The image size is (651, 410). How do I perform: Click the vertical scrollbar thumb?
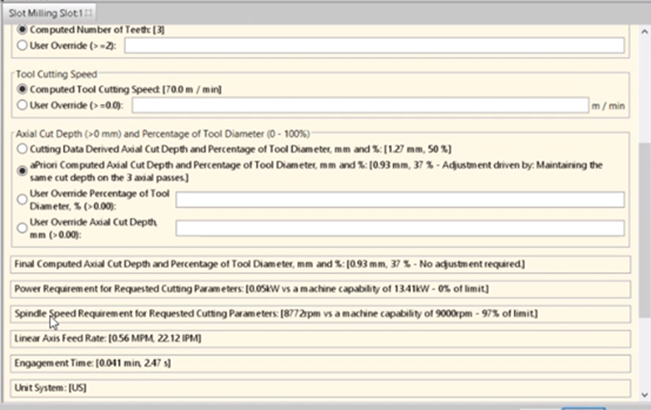(644, 230)
